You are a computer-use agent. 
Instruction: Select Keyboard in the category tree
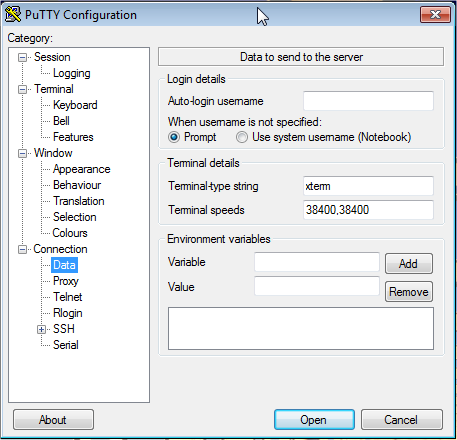(x=75, y=105)
